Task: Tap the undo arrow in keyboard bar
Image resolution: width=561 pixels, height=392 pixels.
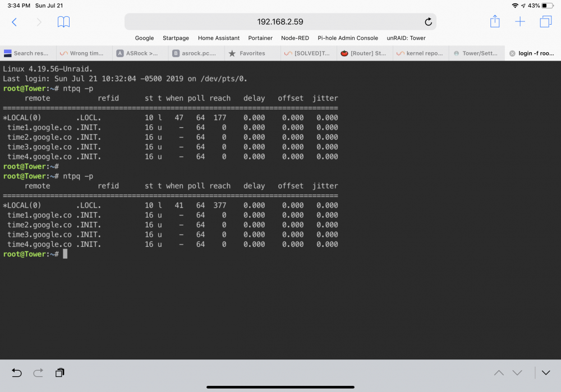Action: coord(16,373)
